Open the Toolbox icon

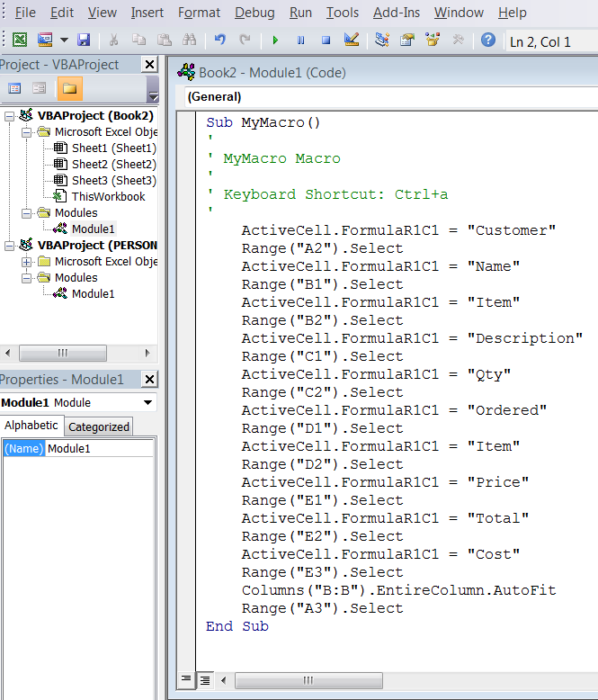(x=458, y=40)
